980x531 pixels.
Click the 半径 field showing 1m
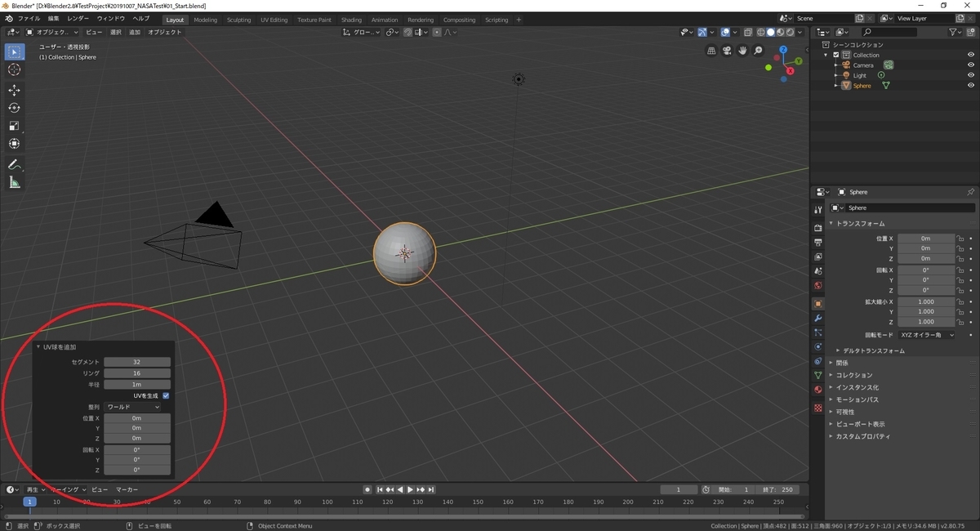point(137,384)
